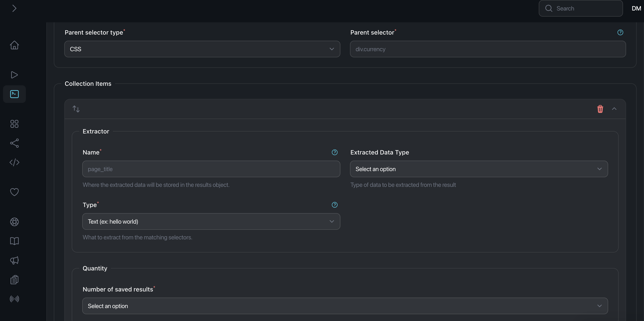This screenshot has width=644, height=321.
Task: Open the Number of saved results dropdown
Action: click(x=345, y=306)
